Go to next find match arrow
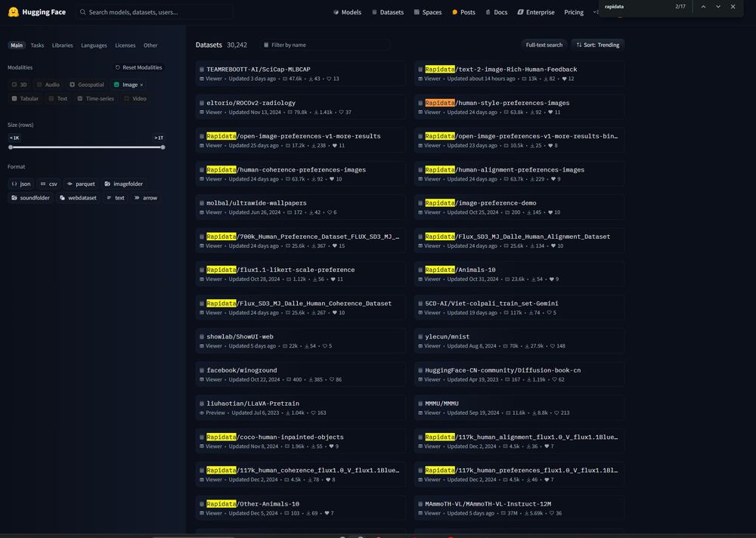Viewport: 756px width, 538px height. coord(718,7)
